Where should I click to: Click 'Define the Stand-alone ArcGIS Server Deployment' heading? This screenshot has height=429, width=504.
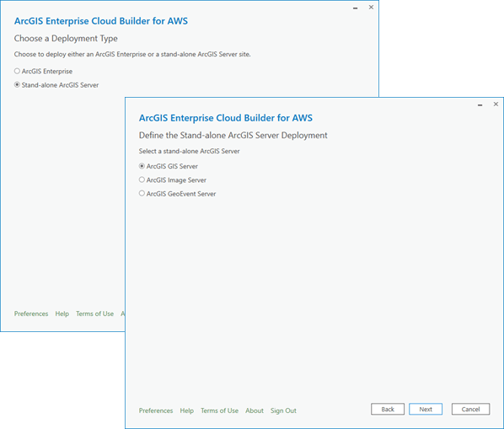pos(233,136)
